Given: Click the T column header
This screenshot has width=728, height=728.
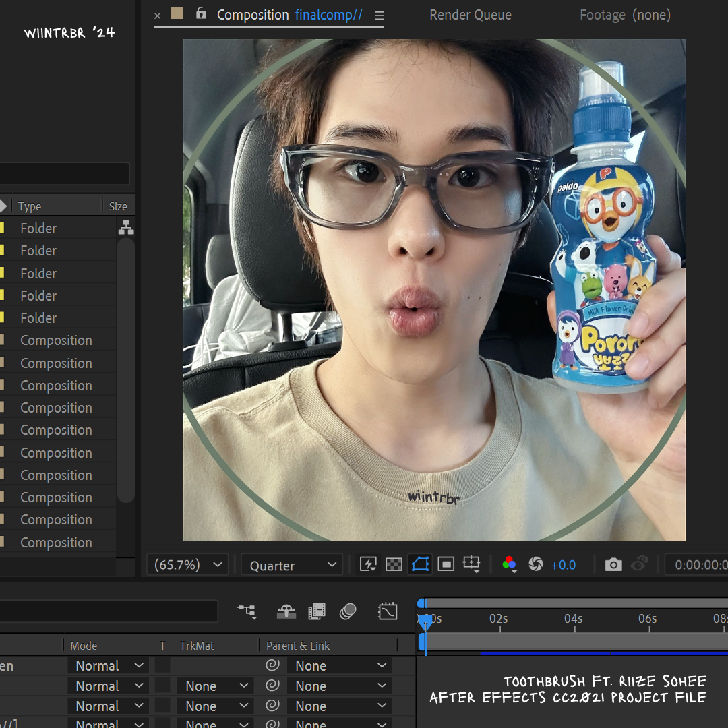Looking at the screenshot, I should [162, 645].
